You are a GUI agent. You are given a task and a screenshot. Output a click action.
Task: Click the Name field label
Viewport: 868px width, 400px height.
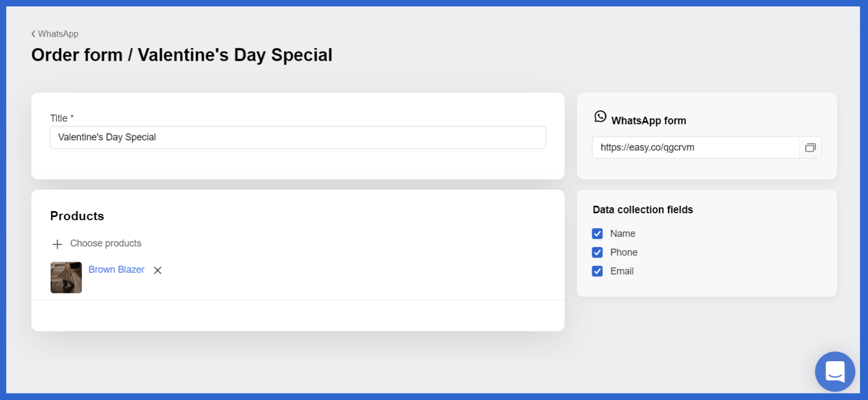(622, 234)
